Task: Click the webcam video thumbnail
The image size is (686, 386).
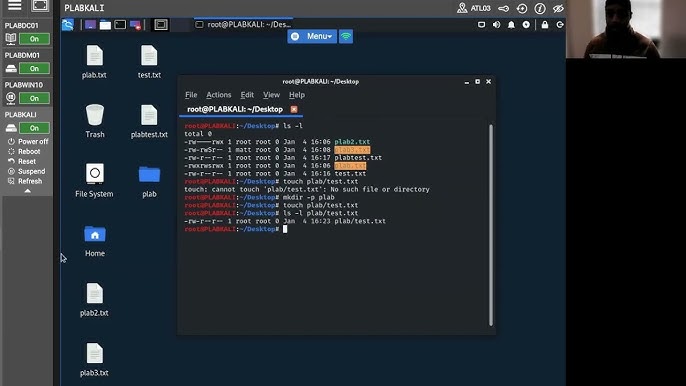Action: coord(626,29)
